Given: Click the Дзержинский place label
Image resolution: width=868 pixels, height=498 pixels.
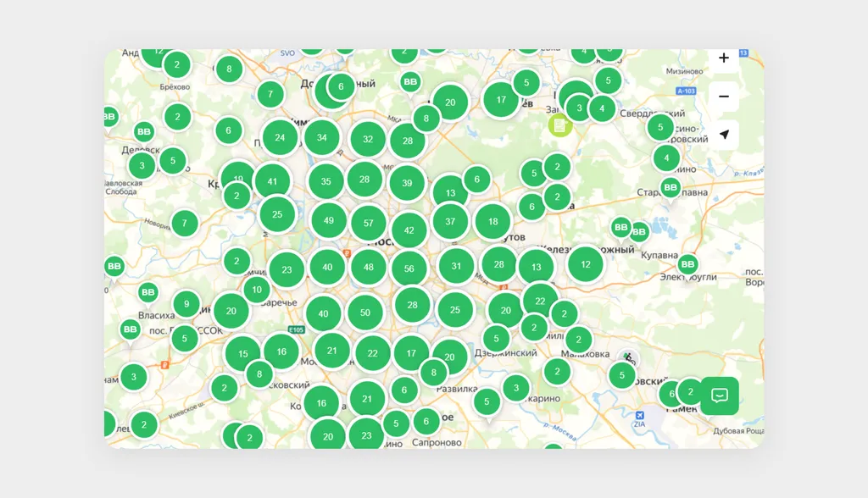Looking at the screenshot, I should [x=505, y=353].
